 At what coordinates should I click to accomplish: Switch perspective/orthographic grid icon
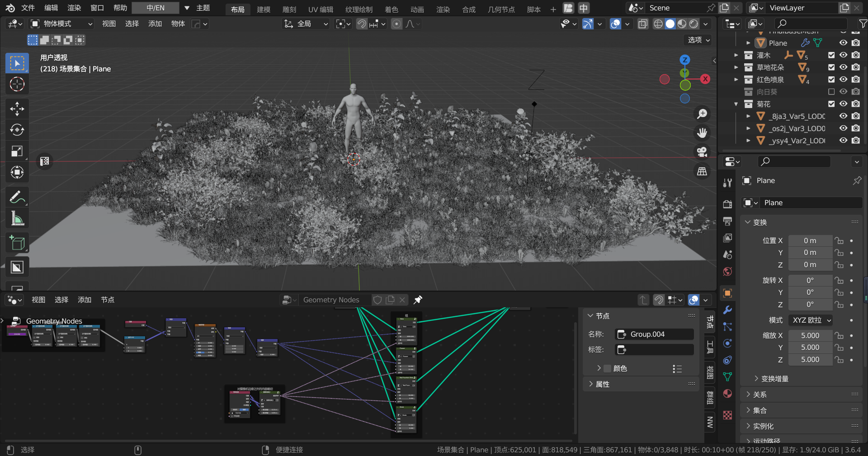point(702,171)
